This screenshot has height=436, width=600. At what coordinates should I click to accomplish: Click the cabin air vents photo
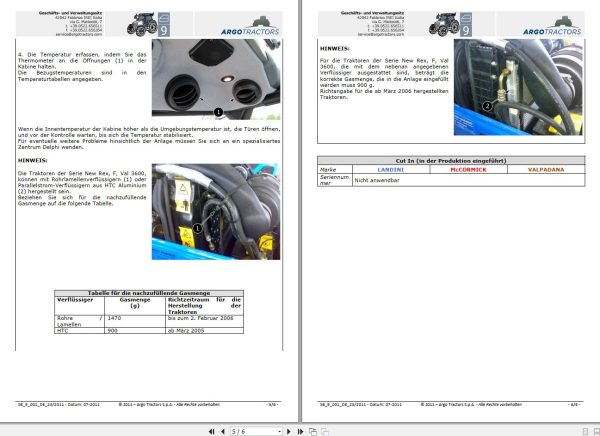[216, 79]
